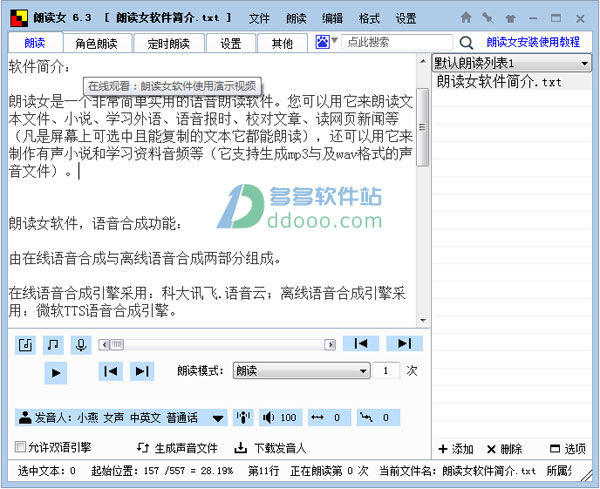Click the music file icon button
Screen dimensions: 600x489
click(25, 345)
